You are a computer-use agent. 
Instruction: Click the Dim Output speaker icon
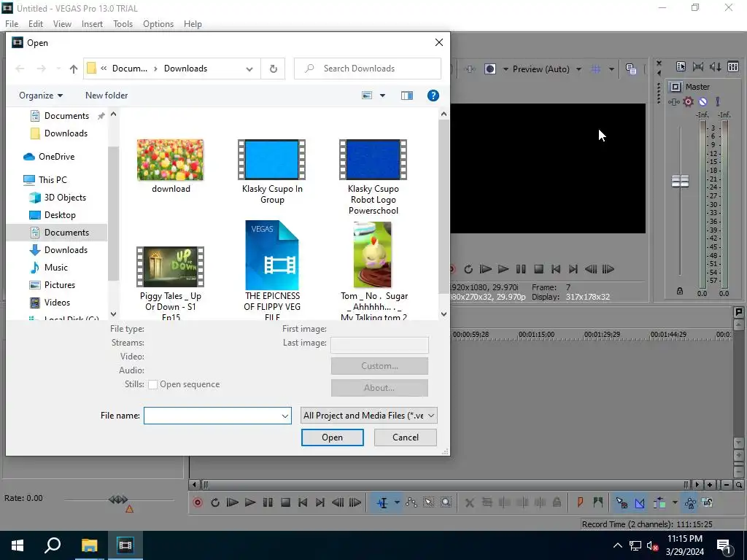click(716, 66)
